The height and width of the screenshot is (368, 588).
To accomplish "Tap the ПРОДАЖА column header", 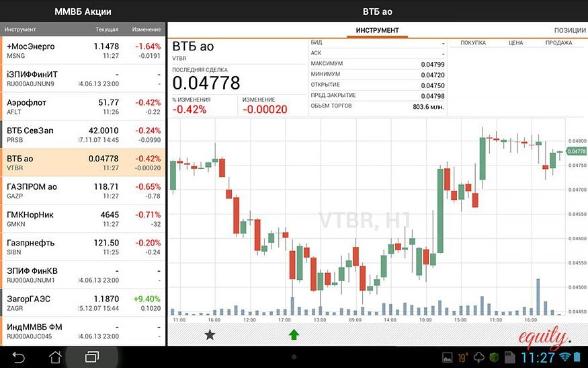I will pyautogui.click(x=558, y=43).
